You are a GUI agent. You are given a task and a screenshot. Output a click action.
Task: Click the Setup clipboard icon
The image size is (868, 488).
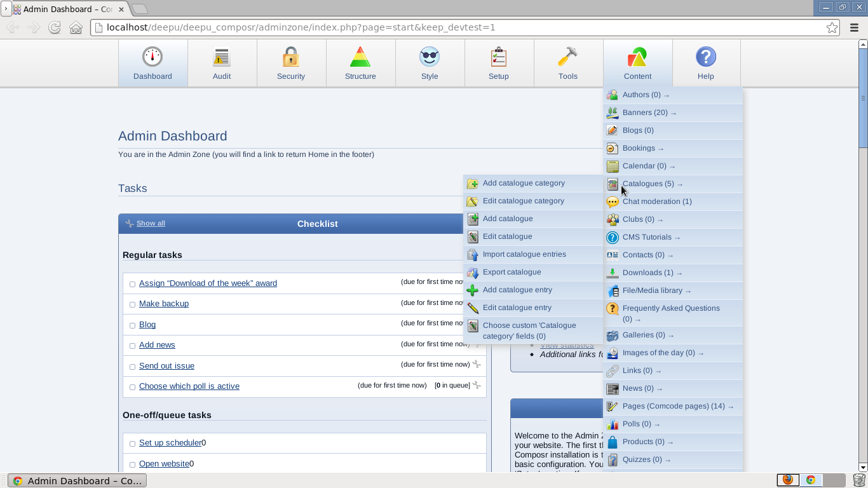(x=499, y=57)
